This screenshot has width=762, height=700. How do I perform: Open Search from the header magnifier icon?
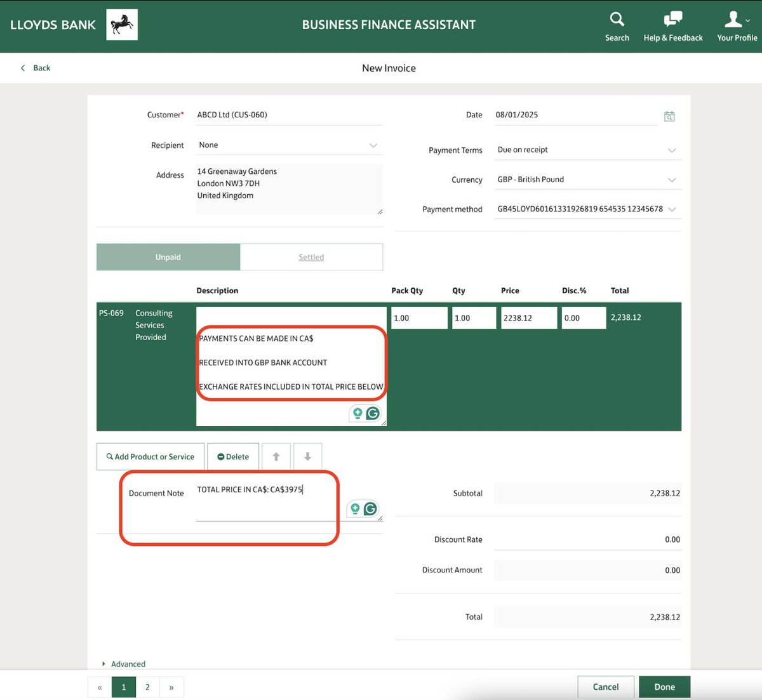[617, 19]
